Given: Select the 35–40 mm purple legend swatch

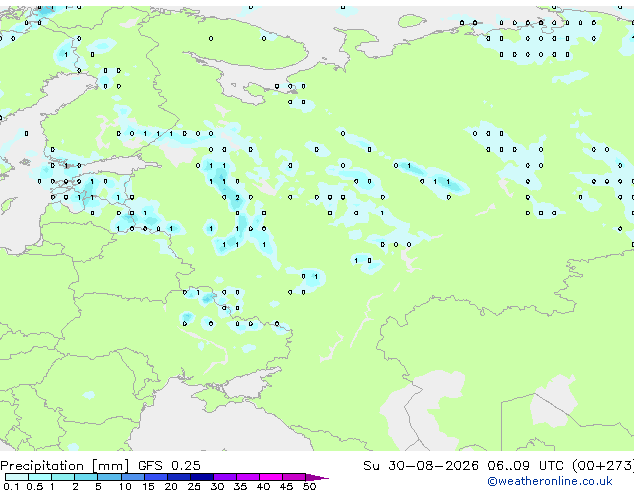Looking at the screenshot, I should tap(247, 477).
